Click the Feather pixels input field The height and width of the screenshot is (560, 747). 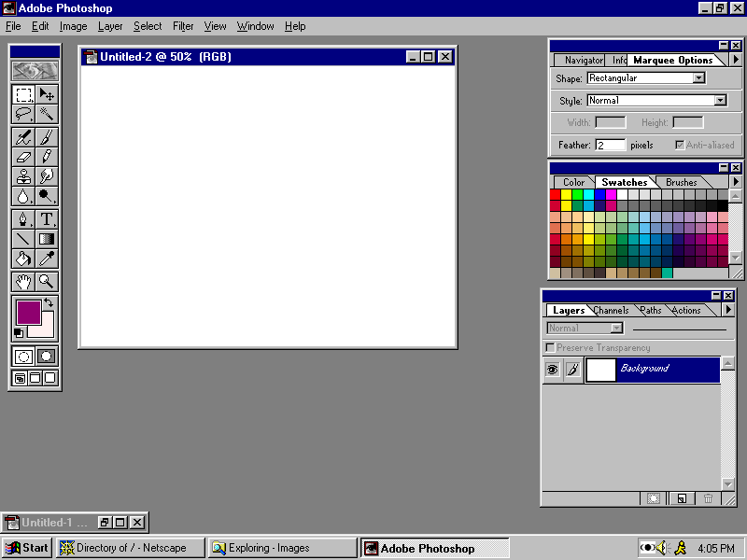(x=611, y=145)
